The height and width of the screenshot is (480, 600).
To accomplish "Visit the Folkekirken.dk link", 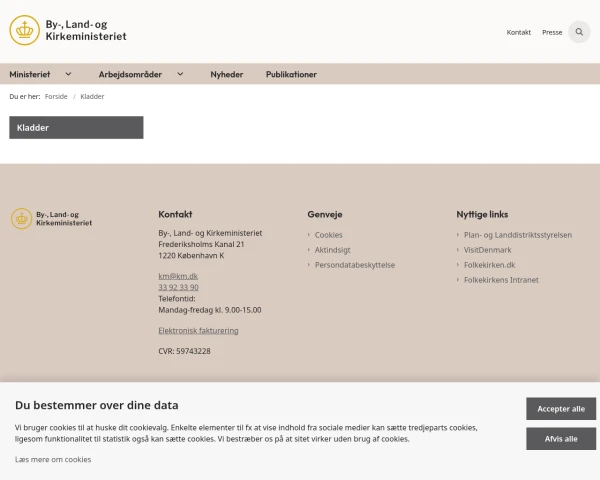I will 489,265.
